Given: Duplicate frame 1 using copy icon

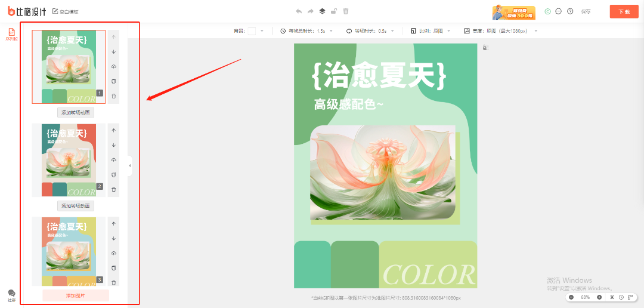Looking at the screenshot, I should (x=114, y=81).
